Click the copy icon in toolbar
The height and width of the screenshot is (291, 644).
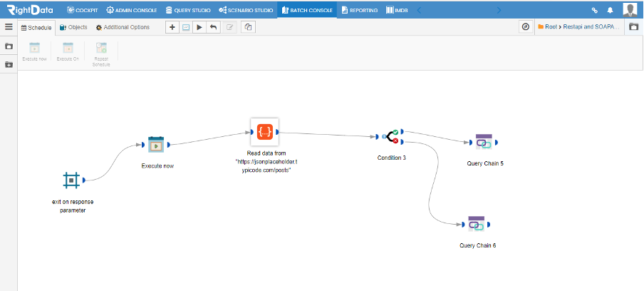point(248,27)
